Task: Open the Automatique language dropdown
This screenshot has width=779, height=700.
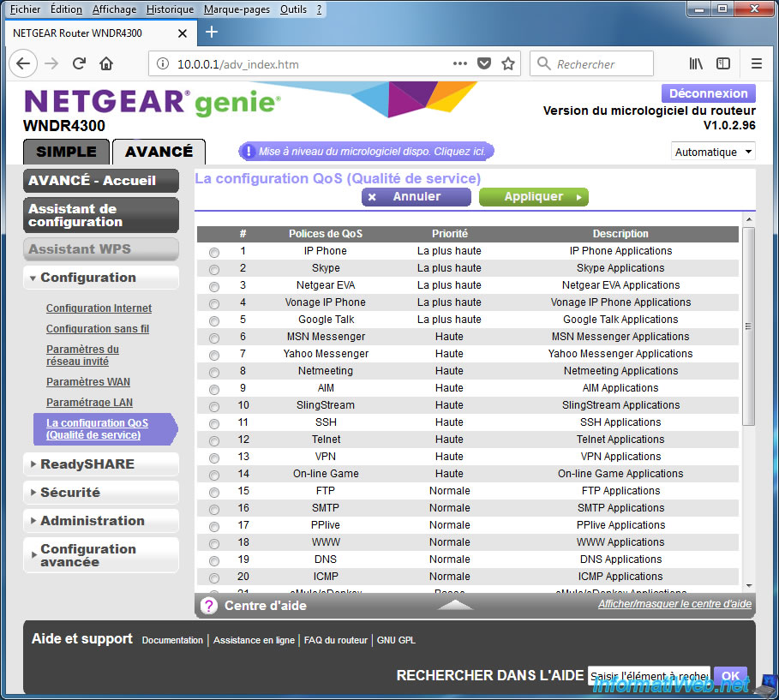Action: click(713, 152)
